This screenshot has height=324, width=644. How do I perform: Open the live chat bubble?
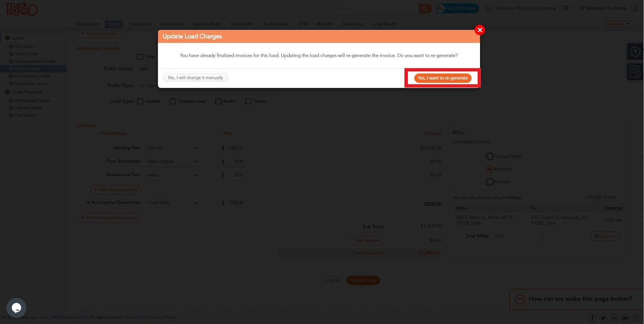(x=17, y=308)
